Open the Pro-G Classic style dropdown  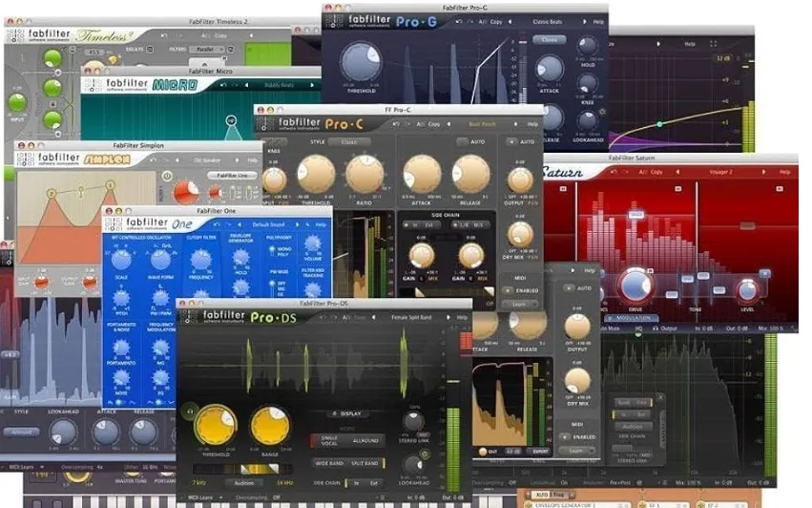[x=549, y=40]
